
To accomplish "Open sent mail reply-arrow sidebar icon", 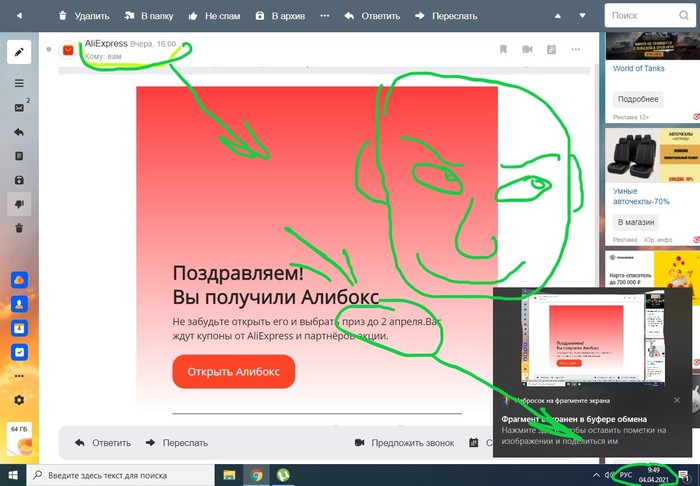I will pos(19,132).
